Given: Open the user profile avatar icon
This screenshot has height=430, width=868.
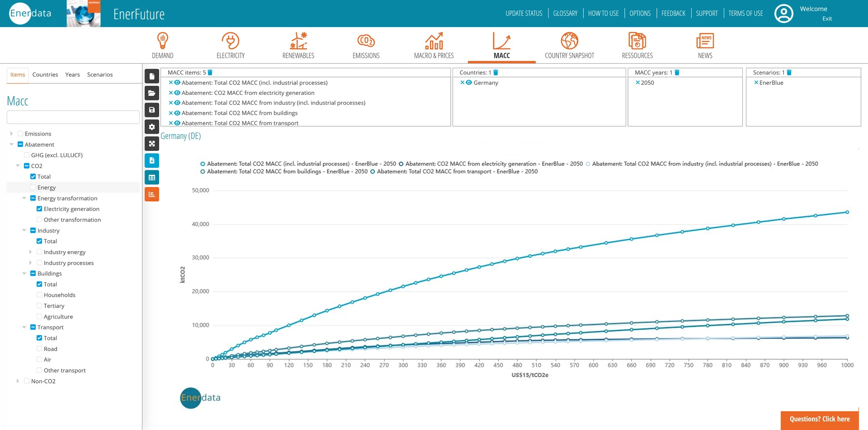Looking at the screenshot, I should tap(783, 14).
